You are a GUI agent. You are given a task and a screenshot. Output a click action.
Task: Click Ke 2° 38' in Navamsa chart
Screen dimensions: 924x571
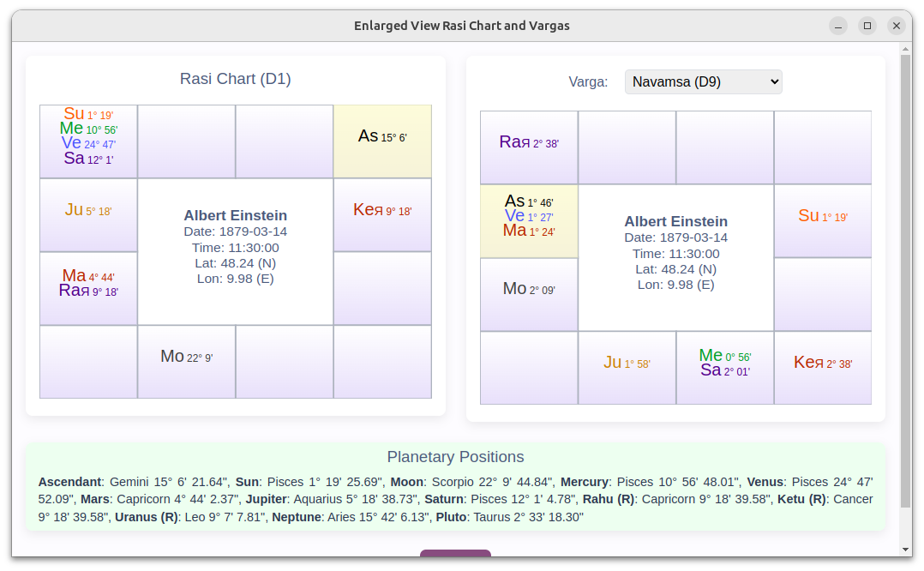[823, 363]
